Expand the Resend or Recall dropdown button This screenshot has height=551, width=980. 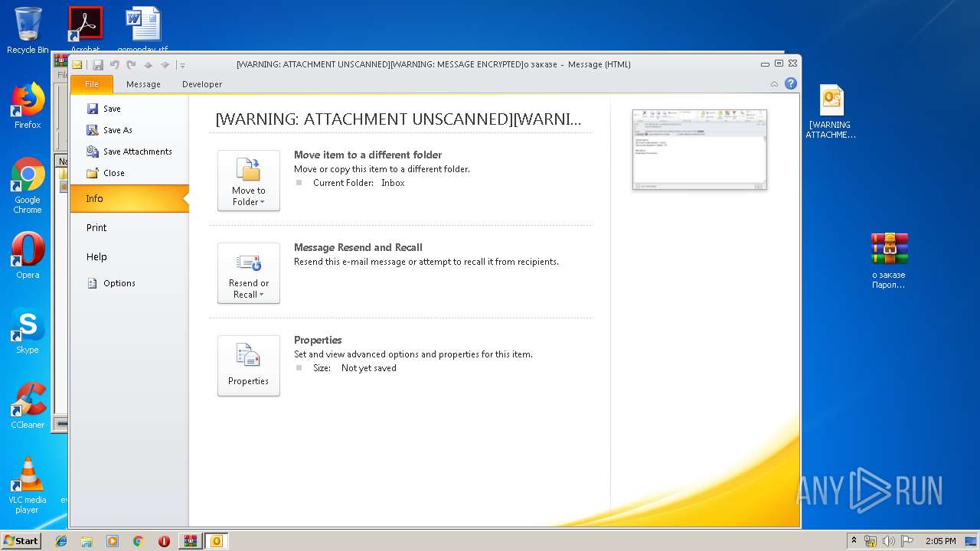point(249,273)
